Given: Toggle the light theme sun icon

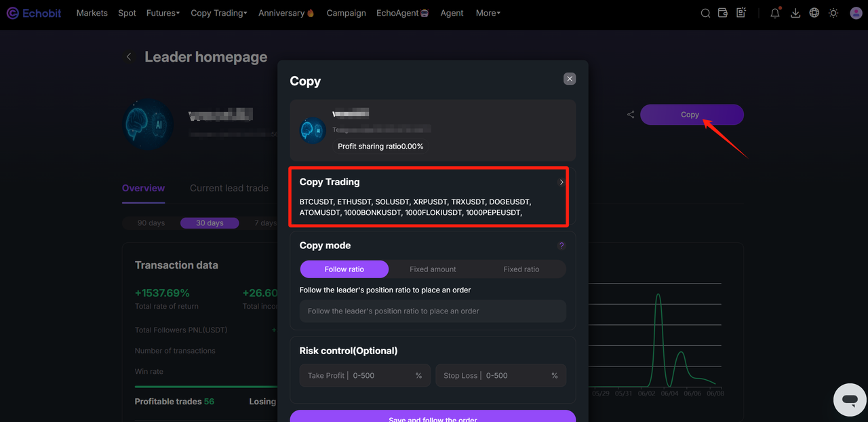Looking at the screenshot, I should pos(833,13).
